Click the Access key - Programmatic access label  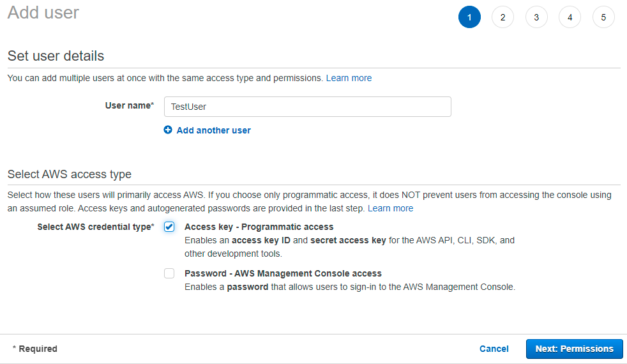pyautogui.click(x=259, y=227)
